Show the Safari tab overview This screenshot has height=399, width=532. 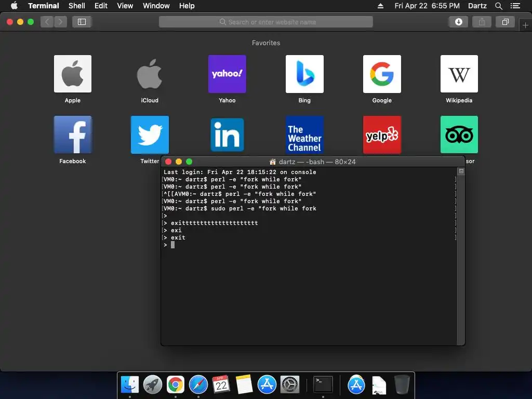tap(505, 22)
